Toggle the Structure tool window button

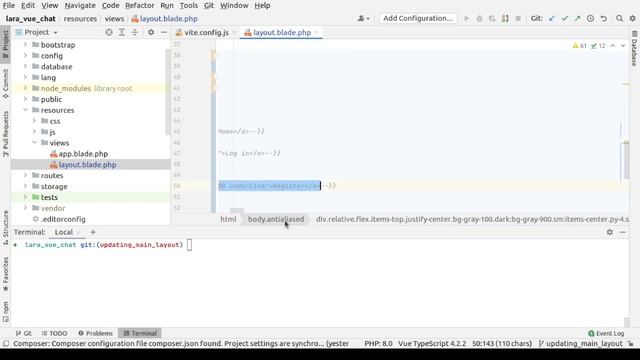pos(5,228)
